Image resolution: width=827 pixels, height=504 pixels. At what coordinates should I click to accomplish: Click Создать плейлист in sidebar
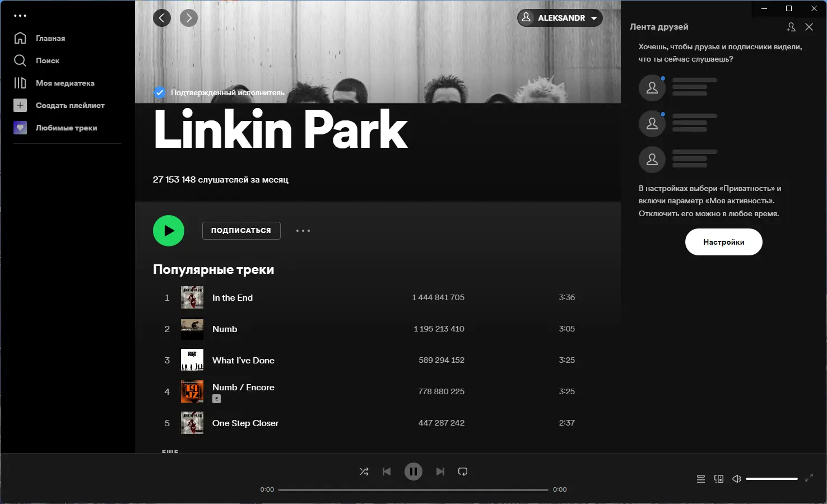coord(70,105)
